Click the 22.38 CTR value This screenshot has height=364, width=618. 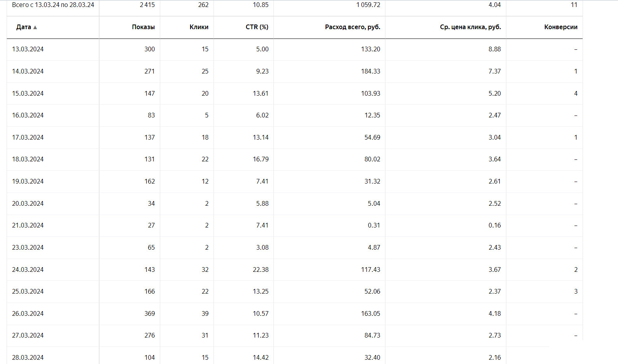(261, 269)
